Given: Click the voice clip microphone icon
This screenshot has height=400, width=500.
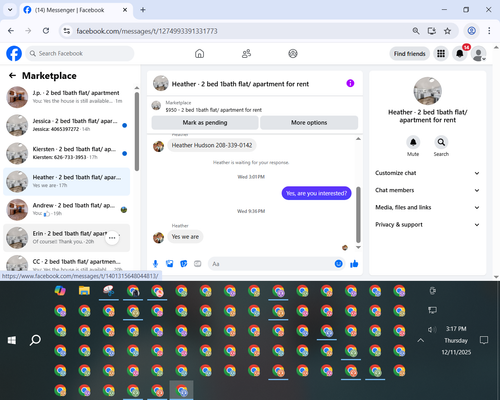Looking at the screenshot, I should click(155, 264).
